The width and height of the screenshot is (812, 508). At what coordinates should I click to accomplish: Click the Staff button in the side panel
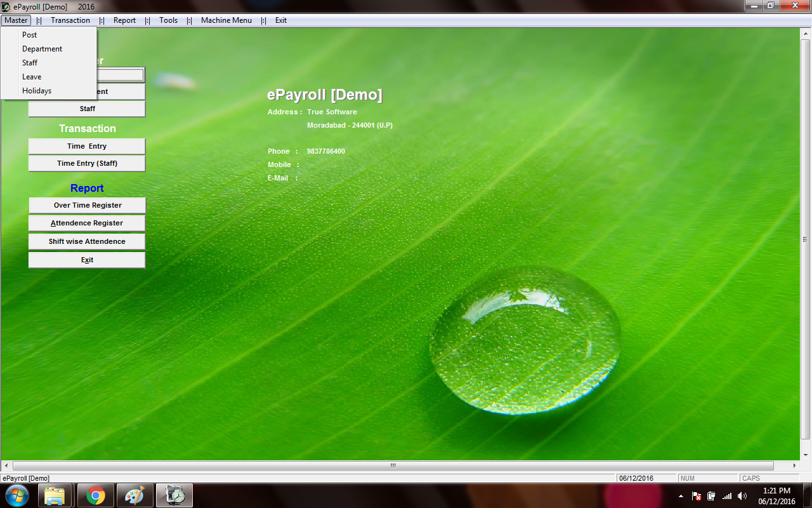coord(87,109)
